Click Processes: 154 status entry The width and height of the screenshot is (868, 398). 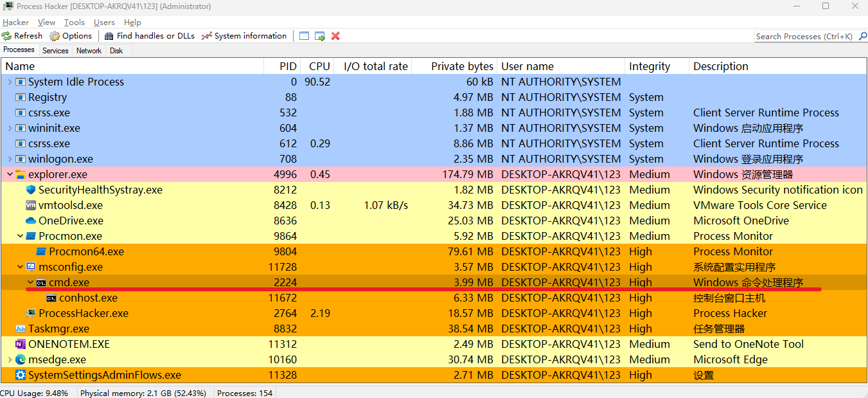[x=245, y=393]
